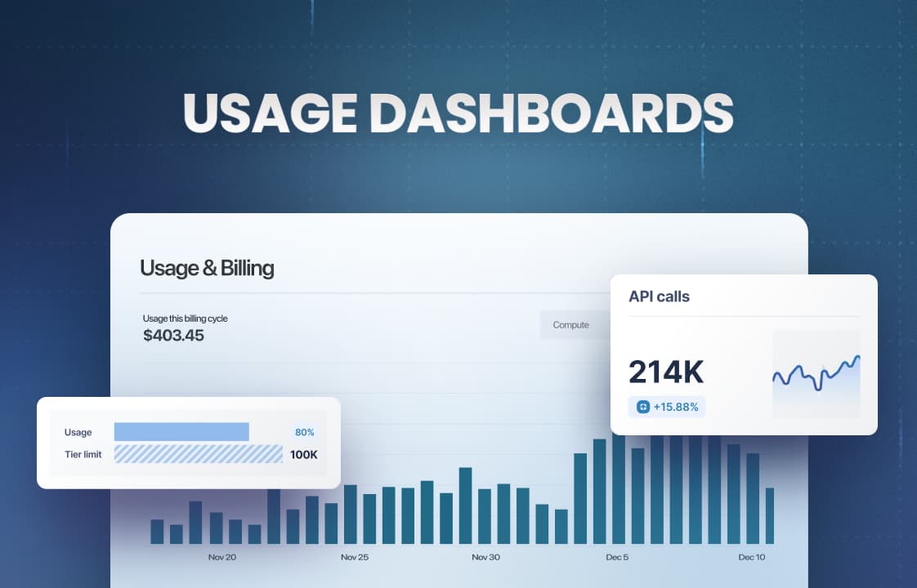Click the bar above Nov 30 label
917x588 pixels.
(x=485, y=516)
